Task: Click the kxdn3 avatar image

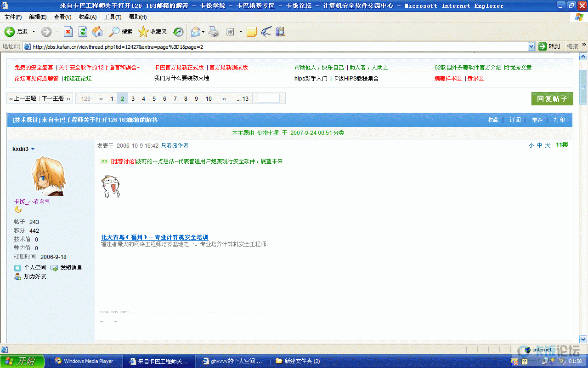Action: 48,177
